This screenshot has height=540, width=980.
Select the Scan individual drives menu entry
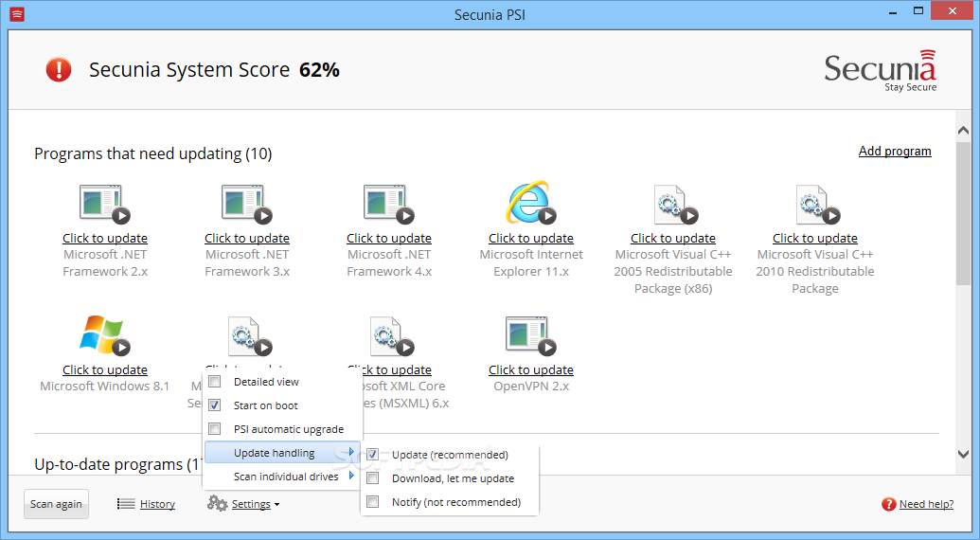282,477
